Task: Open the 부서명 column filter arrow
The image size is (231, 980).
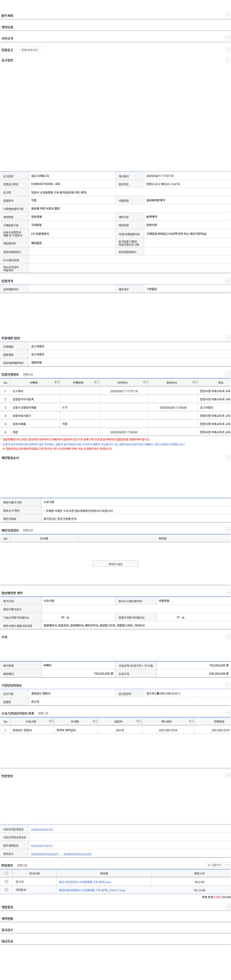Action: click(96, 721)
